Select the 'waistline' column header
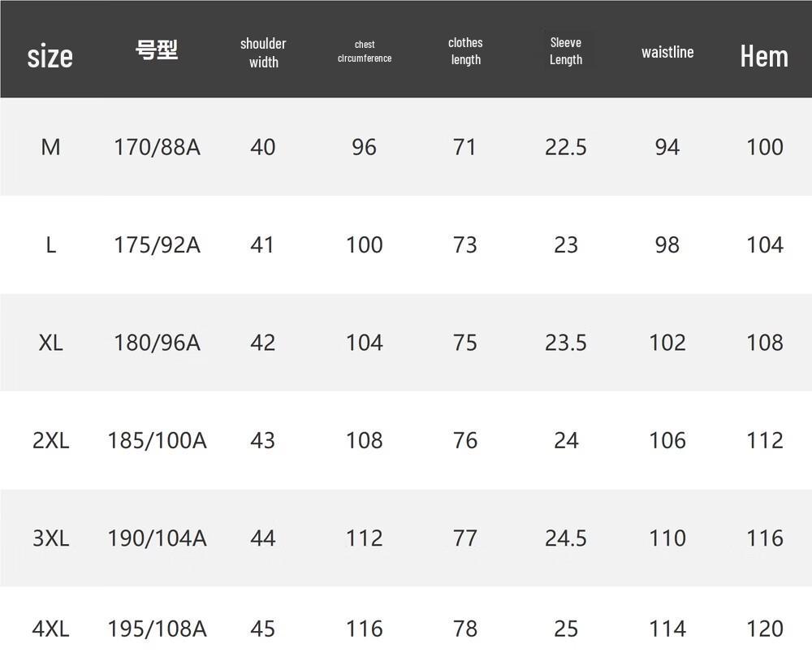 coord(667,52)
